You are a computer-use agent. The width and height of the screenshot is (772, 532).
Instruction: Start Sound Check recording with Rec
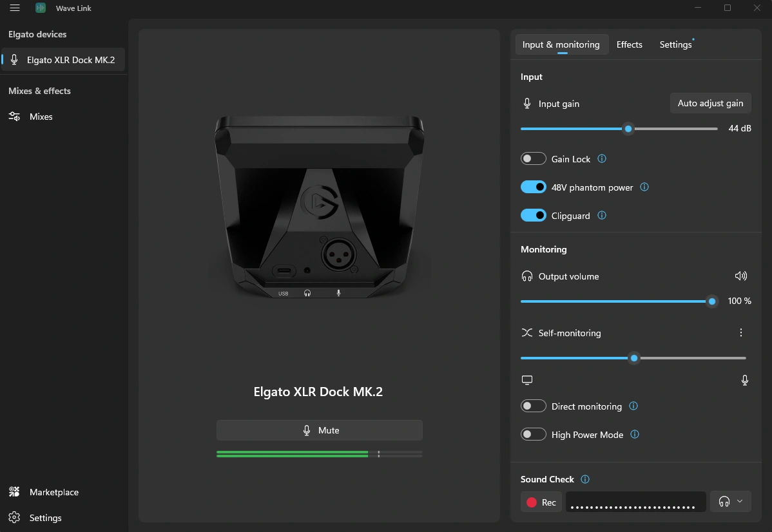click(x=541, y=502)
